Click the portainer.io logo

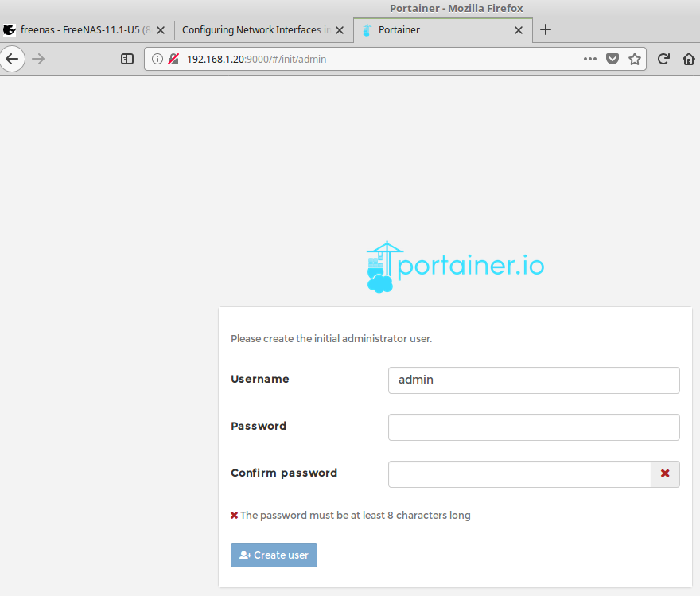click(x=455, y=267)
